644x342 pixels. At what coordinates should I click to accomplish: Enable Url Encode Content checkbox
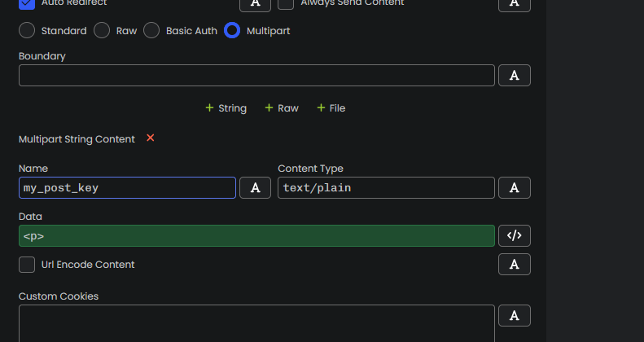click(x=27, y=265)
